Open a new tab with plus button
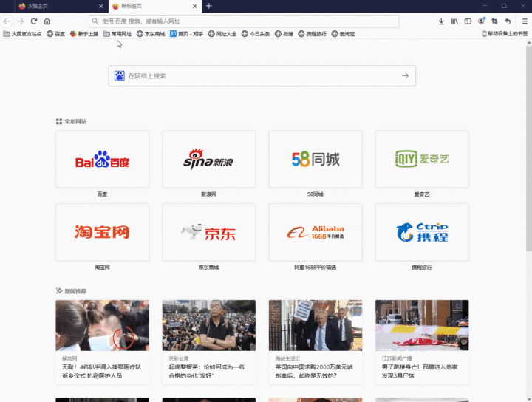The width and height of the screenshot is (532, 402). [x=209, y=6]
